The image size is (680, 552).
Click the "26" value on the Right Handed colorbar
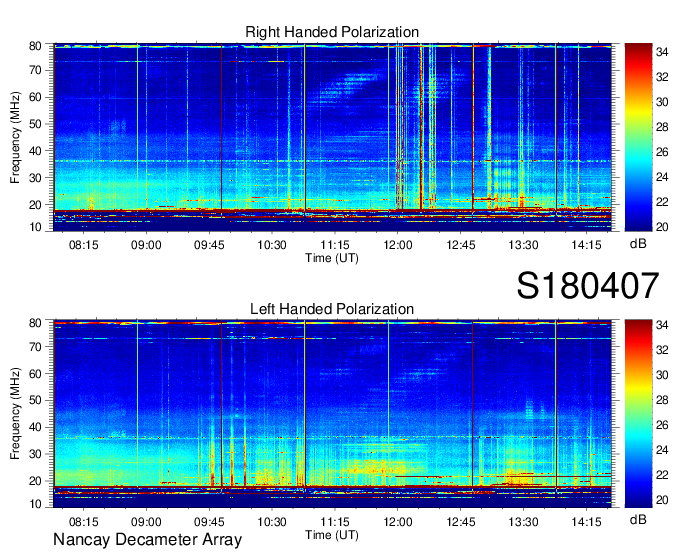pyautogui.click(x=662, y=152)
